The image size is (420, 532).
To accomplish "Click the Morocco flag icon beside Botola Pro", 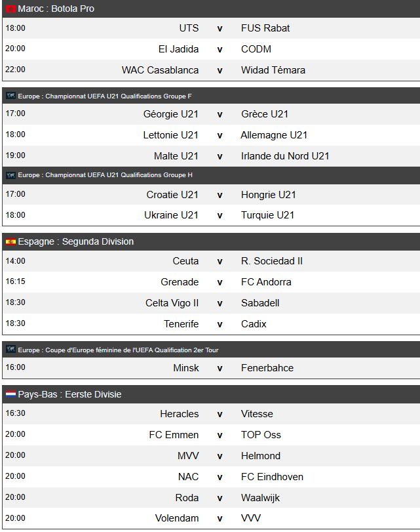I will pos(11,9).
